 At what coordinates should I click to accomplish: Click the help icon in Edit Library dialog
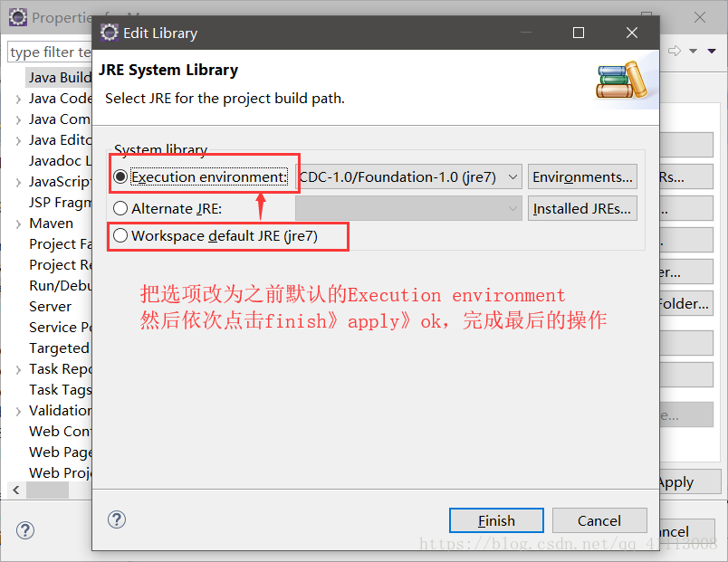click(117, 519)
